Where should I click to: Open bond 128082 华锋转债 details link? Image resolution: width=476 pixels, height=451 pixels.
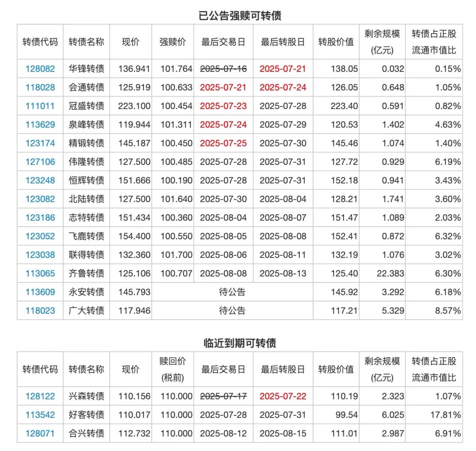coord(40,69)
